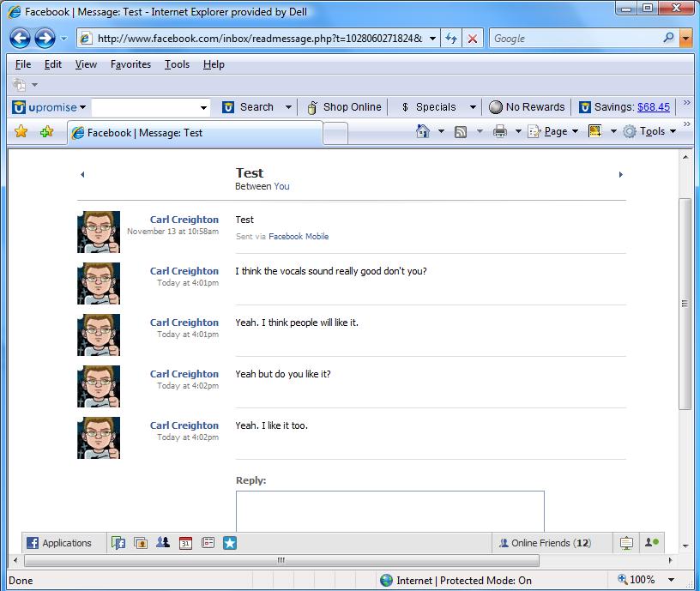
Task: Open the View menu
Action: (86, 64)
